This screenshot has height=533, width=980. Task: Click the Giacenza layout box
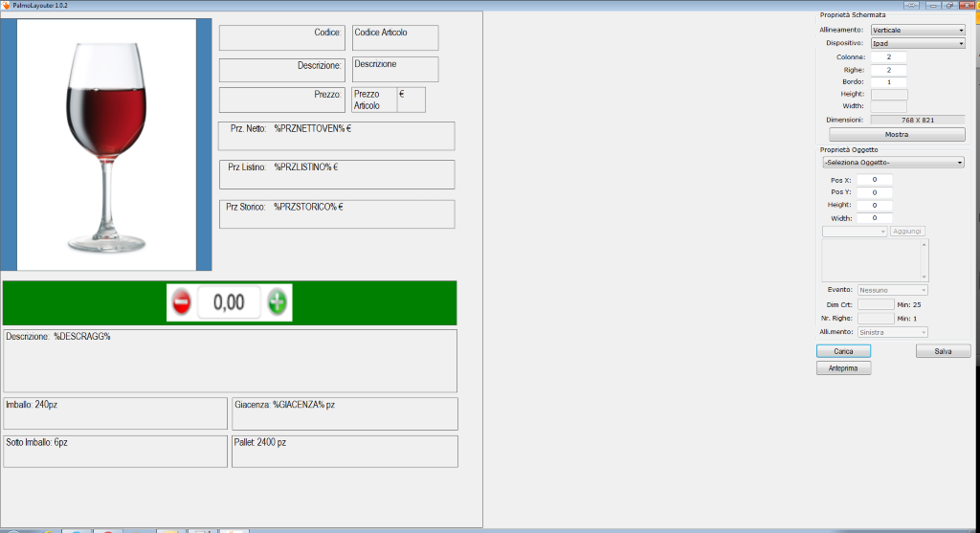point(345,413)
